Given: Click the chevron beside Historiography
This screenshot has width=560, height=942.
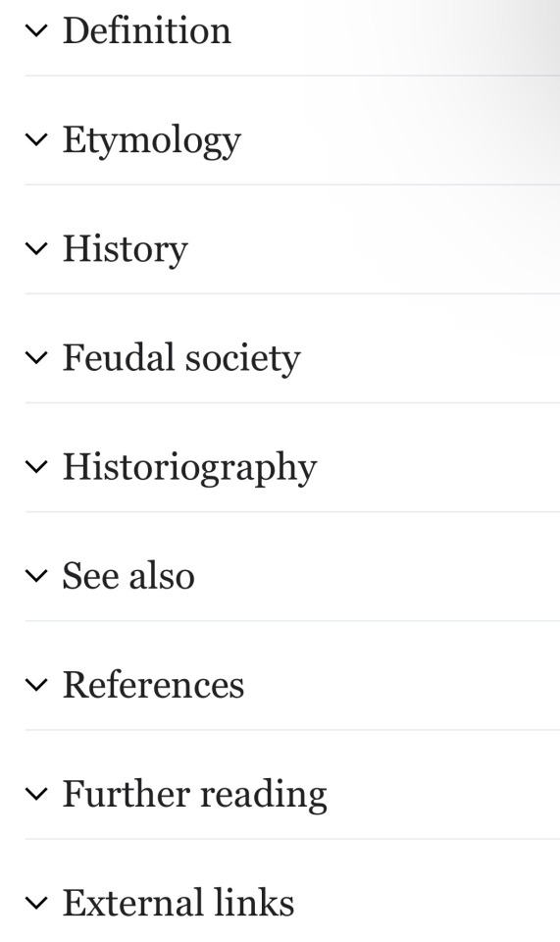Looking at the screenshot, I should tap(36, 467).
